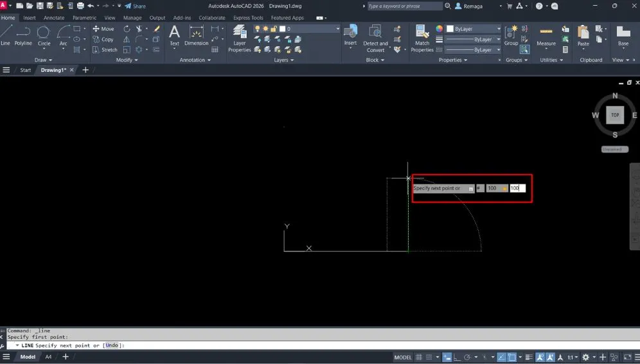Activate the Move tool

(x=103, y=29)
